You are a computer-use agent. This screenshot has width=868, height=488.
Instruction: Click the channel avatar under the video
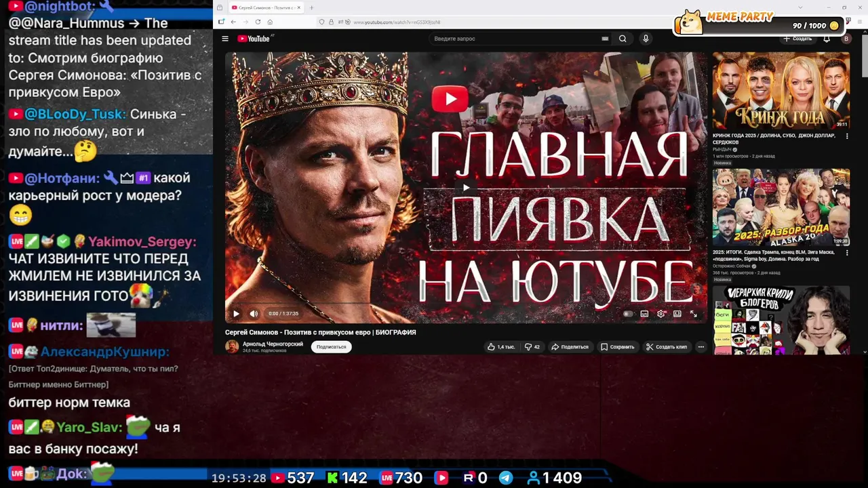[x=232, y=346]
